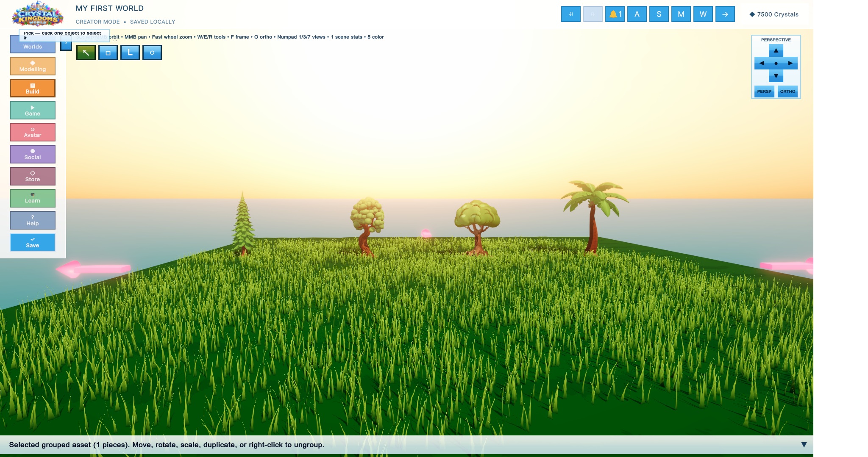The image size is (868, 457).
Task: Click the S button in top toolbar
Action: [x=659, y=14]
